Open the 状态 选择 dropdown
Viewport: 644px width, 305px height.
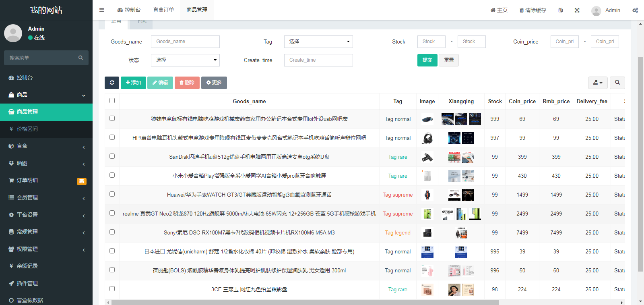tap(185, 60)
